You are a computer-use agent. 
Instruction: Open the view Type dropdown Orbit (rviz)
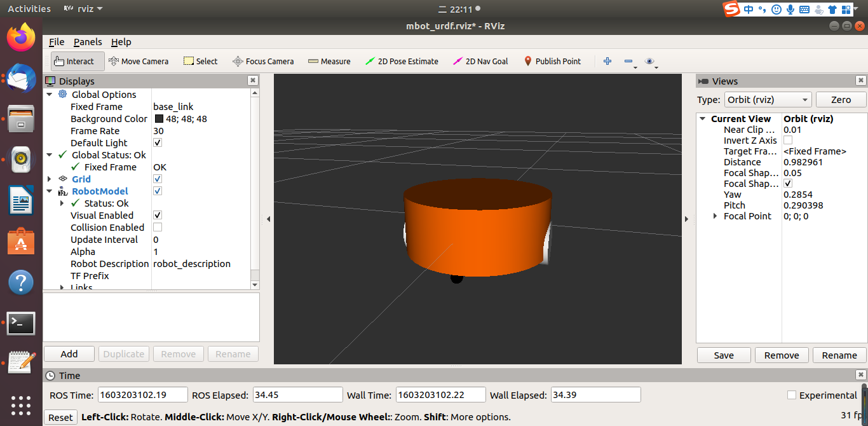click(768, 100)
